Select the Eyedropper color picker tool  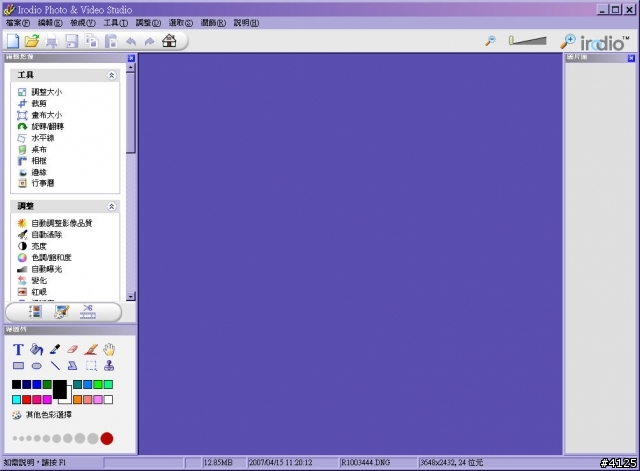point(55,349)
